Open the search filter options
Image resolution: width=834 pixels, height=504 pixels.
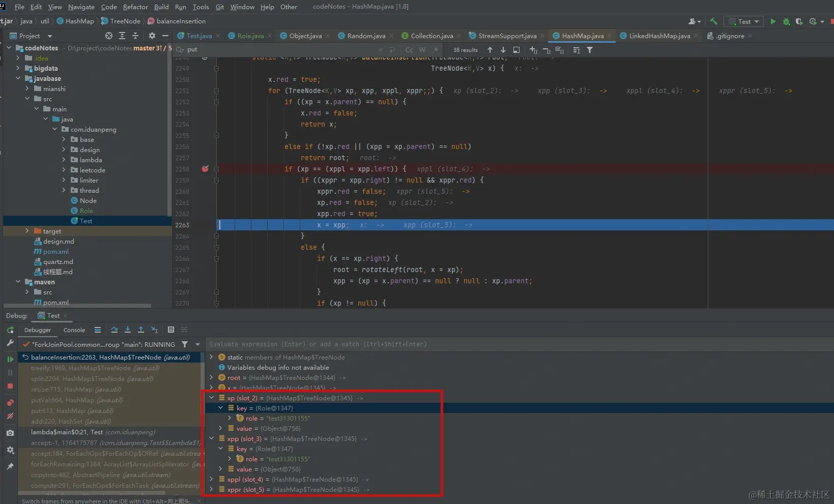[x=590, y=50]
